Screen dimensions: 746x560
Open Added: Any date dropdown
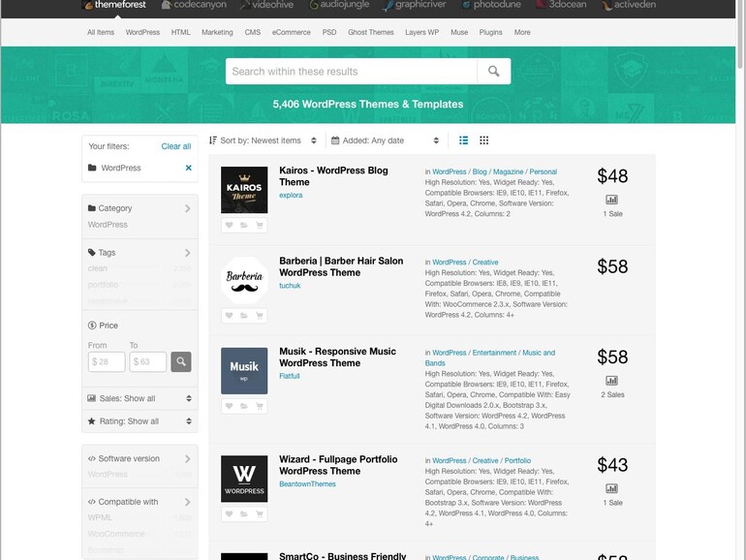(385, 140)
